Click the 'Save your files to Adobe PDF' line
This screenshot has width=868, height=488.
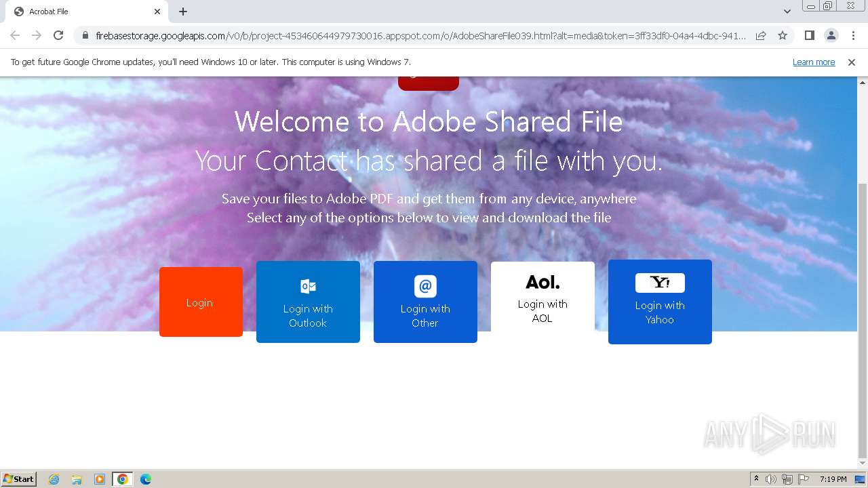429,199
